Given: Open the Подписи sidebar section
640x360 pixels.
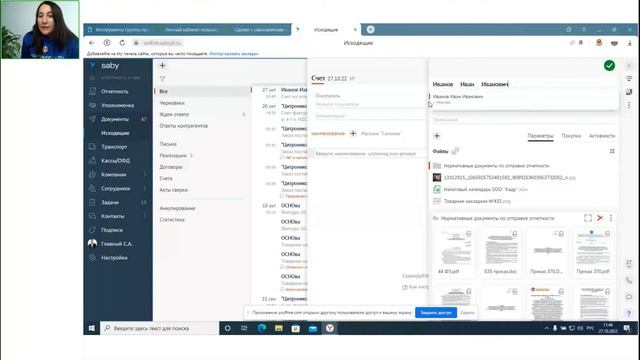Looking at the screenshot, I should click(x=112, y=230).
